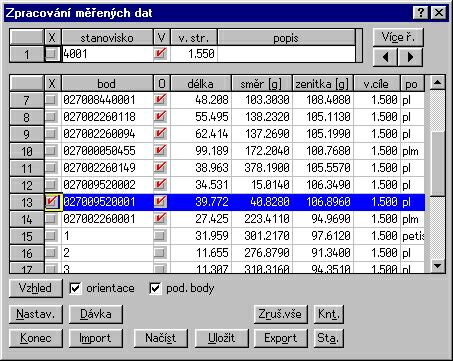Viewport: 453px width, 361px height.
Task: Toggle the orientace checkbox
Action: [76, 288]
